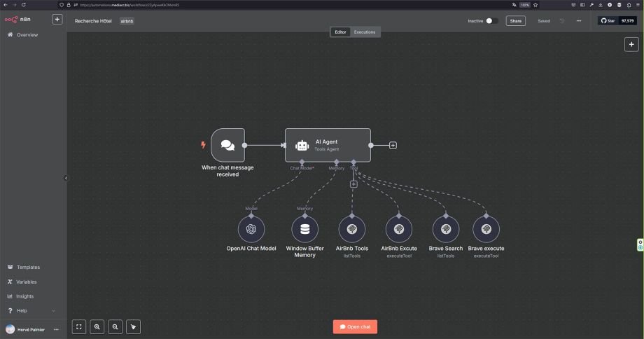Select the When chat message received node

click(x=227, y=145)
